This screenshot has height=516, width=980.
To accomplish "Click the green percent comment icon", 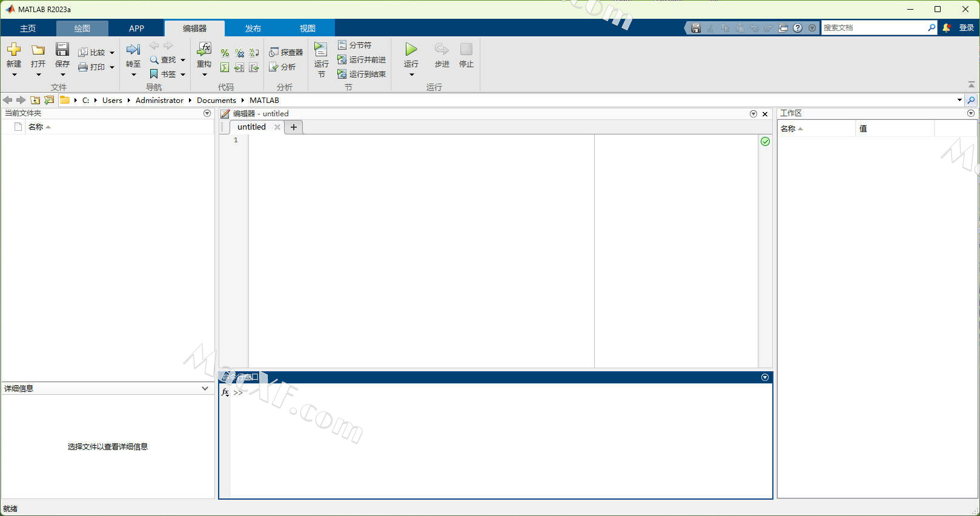I will pos(225,53).
